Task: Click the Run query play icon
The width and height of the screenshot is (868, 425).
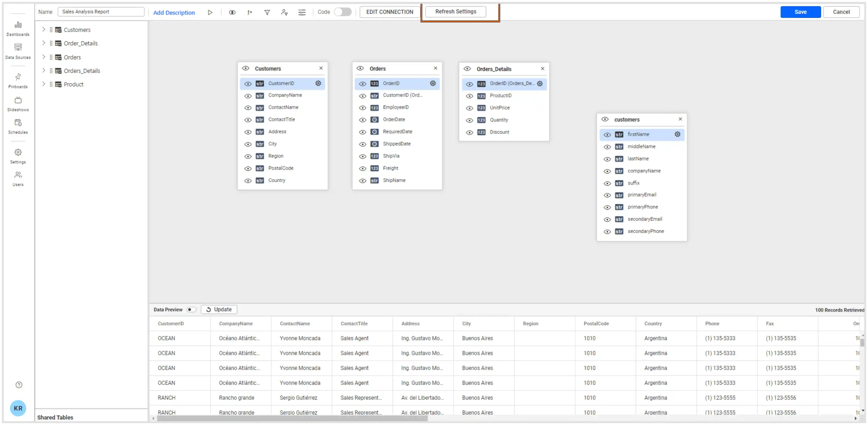Action: click(210, 12)
